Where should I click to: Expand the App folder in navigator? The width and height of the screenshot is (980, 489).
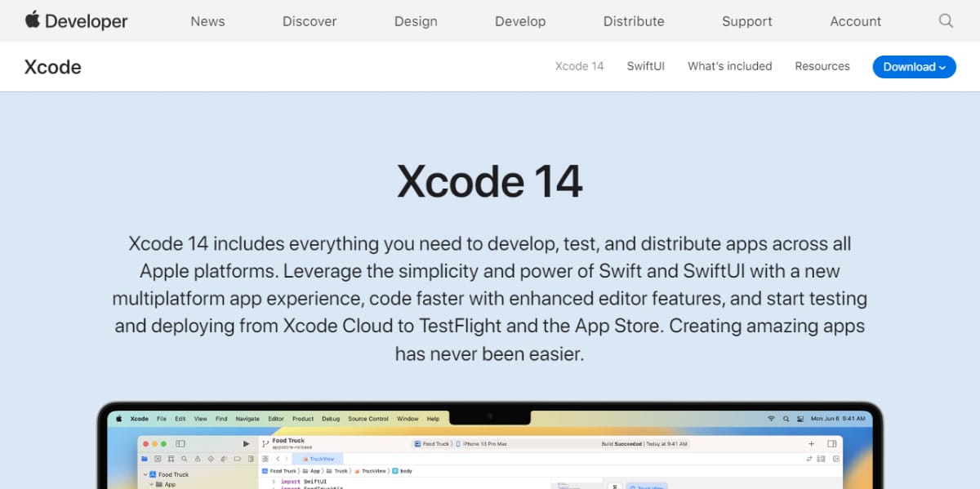click(x=151, y=484)
